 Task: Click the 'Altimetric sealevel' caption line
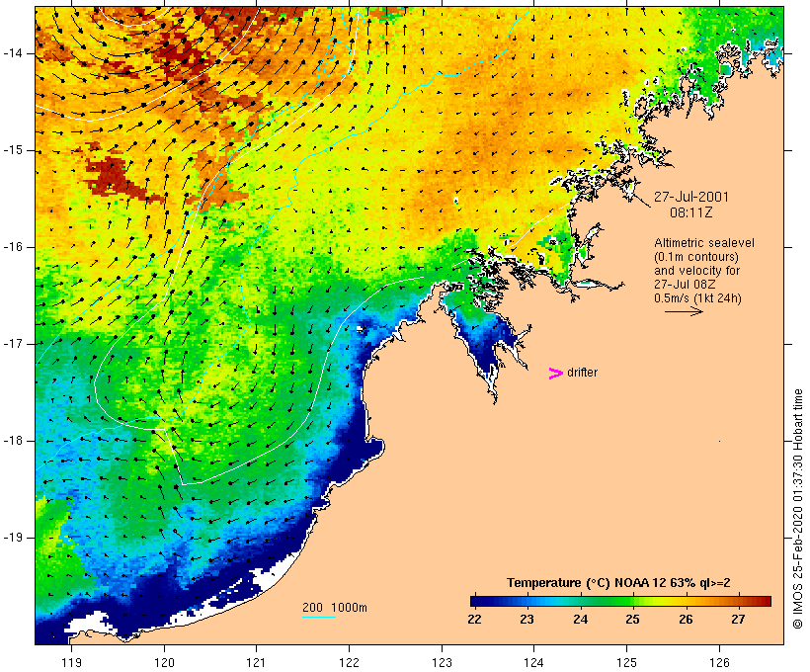[704, 243]
